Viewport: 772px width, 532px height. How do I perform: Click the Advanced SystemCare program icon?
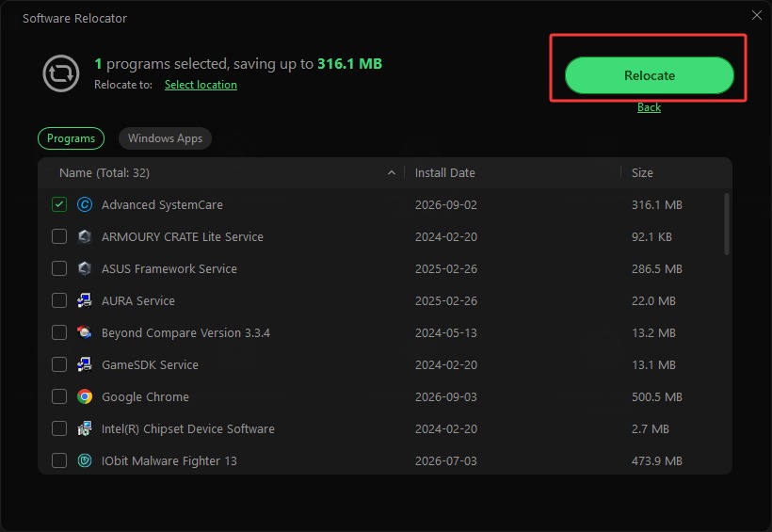[85, 204]
